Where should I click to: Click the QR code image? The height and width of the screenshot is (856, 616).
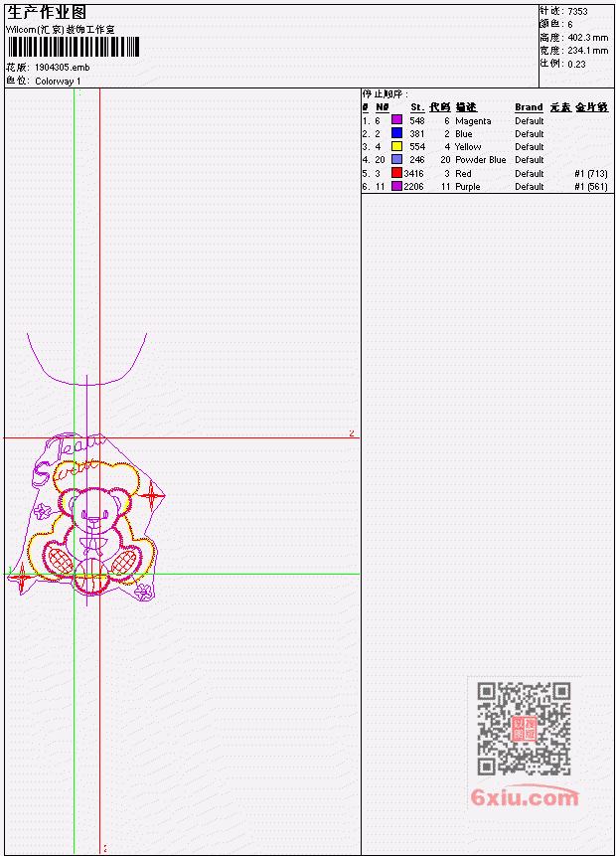(x=524, y=729)
